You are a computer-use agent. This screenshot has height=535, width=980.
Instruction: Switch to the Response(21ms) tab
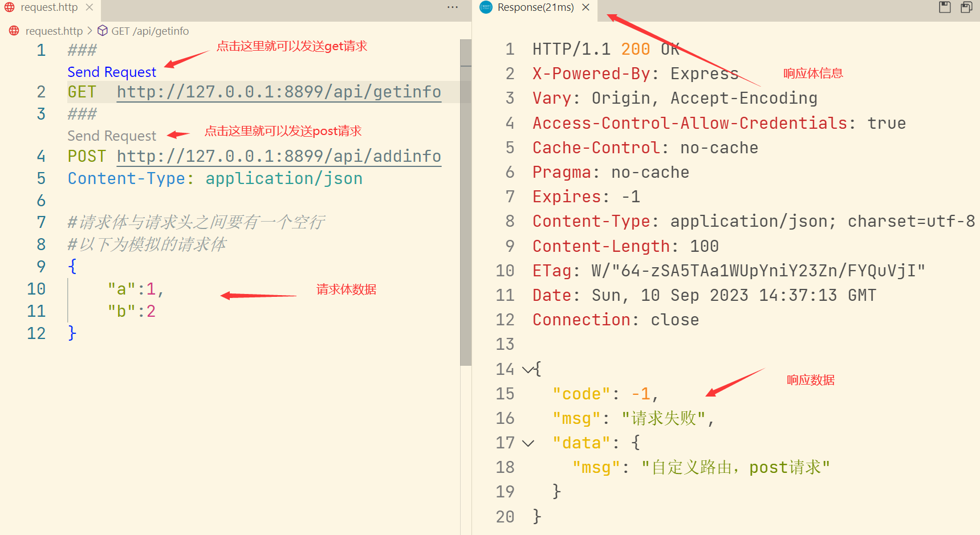click(x=536, y=7)
